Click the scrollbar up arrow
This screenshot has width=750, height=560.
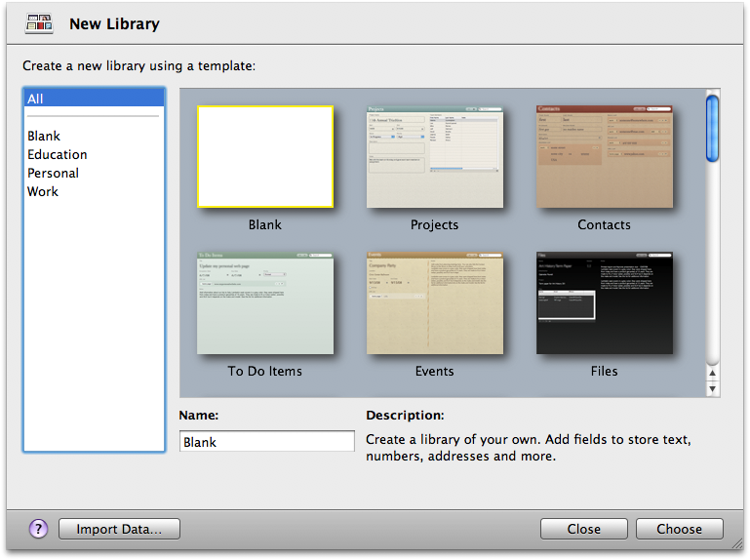[713, 373]
